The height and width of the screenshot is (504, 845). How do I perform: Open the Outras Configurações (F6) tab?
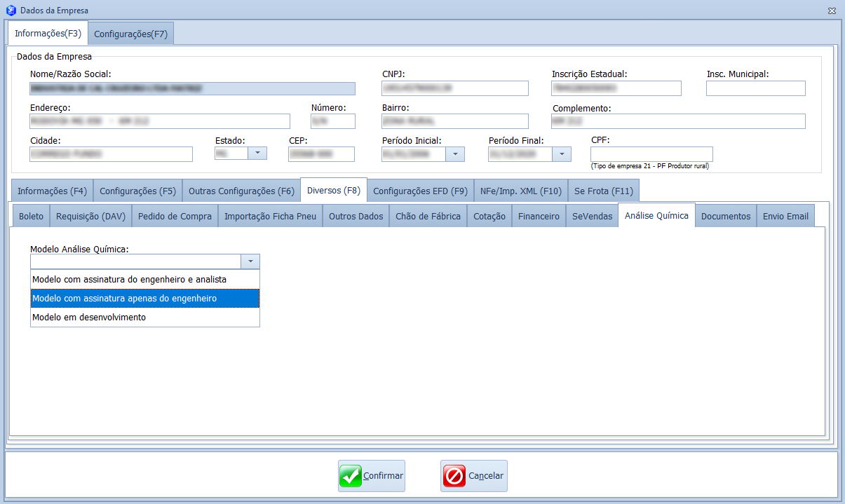coord(241,191)
